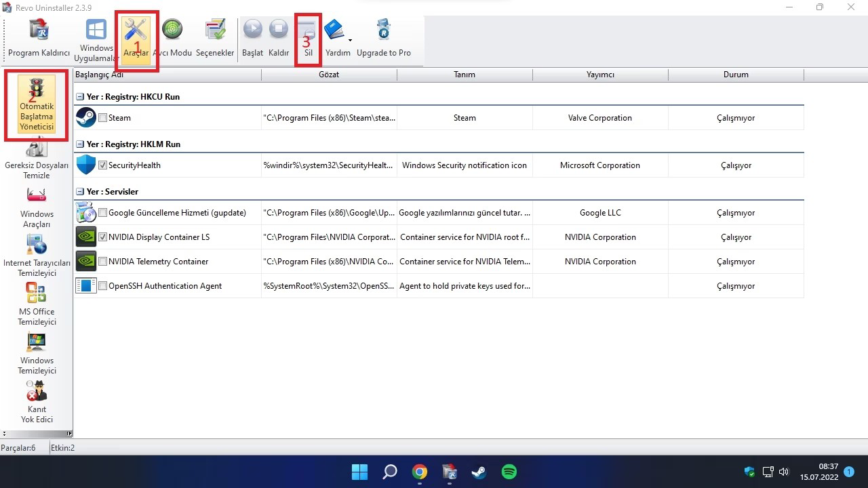Click the %SystemRoot% OpenSSH path cell

click(x=329, y=286)
